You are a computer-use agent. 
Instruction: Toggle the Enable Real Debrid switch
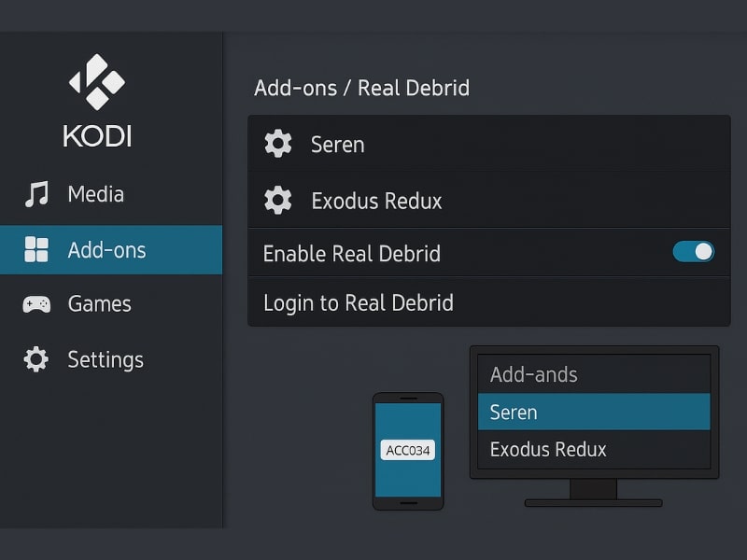[x=693, y=251]
